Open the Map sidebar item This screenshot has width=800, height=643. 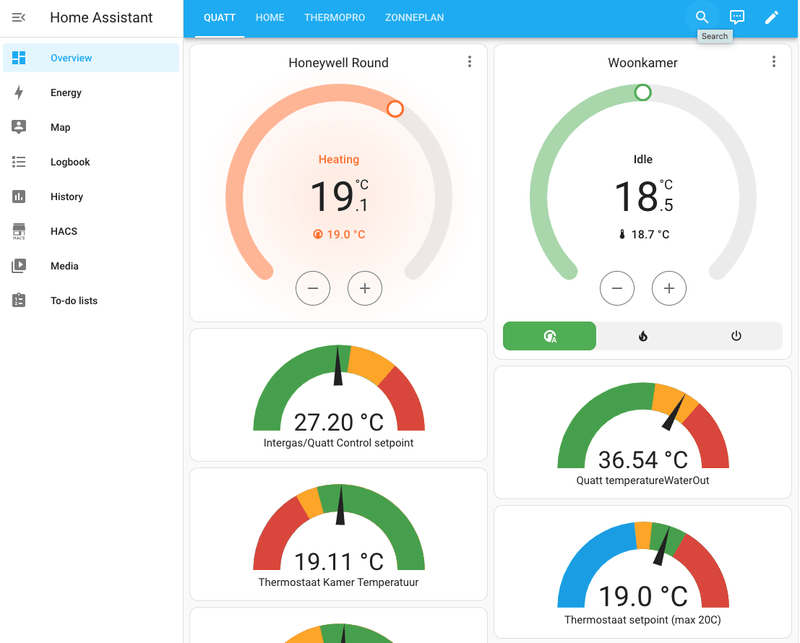click(x=91, y=127)
